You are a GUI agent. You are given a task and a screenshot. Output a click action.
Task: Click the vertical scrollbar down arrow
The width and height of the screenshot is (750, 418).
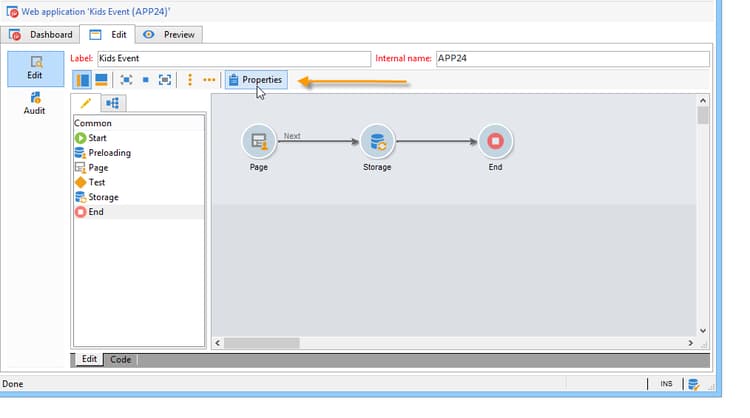click(x=703, y=330)
